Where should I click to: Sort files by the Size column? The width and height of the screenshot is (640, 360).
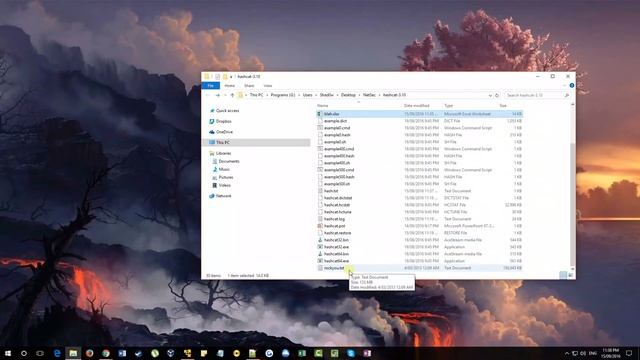(x=503, y=106)
